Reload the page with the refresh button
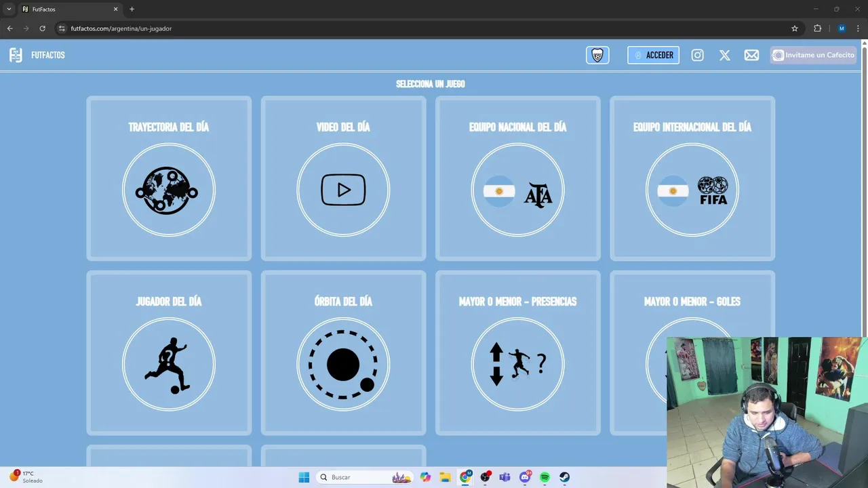This screenshot has height=488, width=868. tap(42, 28)
